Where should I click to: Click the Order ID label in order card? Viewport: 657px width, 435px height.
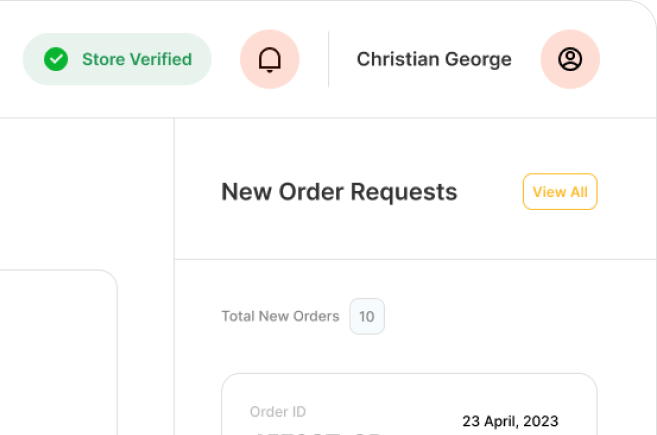click(x=277, y=412)
